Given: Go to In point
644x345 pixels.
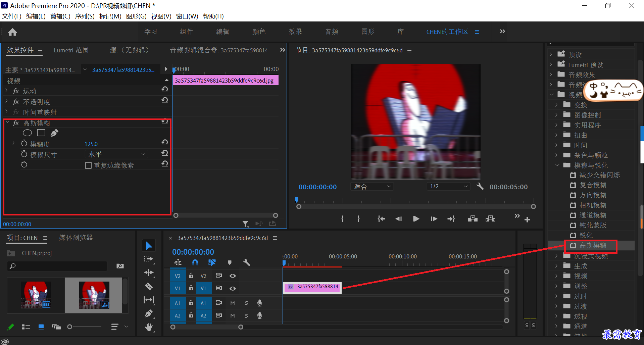Looking at the screenshot, I should pos(381,219).
